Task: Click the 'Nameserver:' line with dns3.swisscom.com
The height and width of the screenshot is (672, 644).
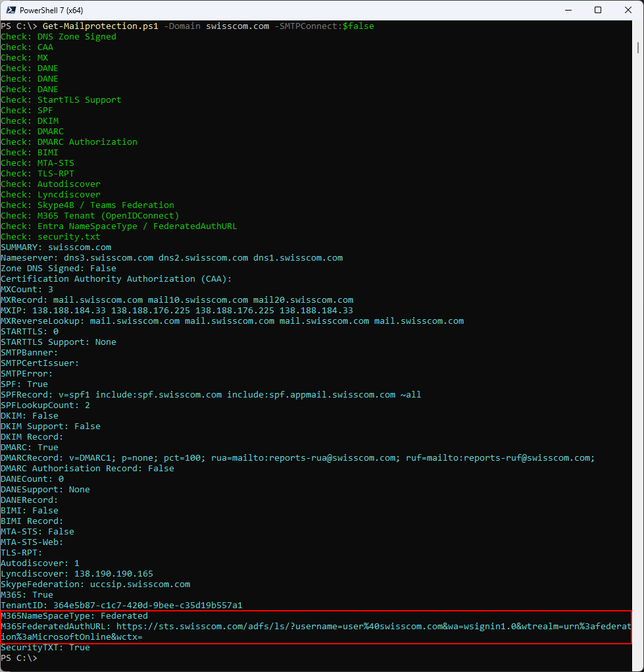Action: pyautogui.click(x=172, y=258)
